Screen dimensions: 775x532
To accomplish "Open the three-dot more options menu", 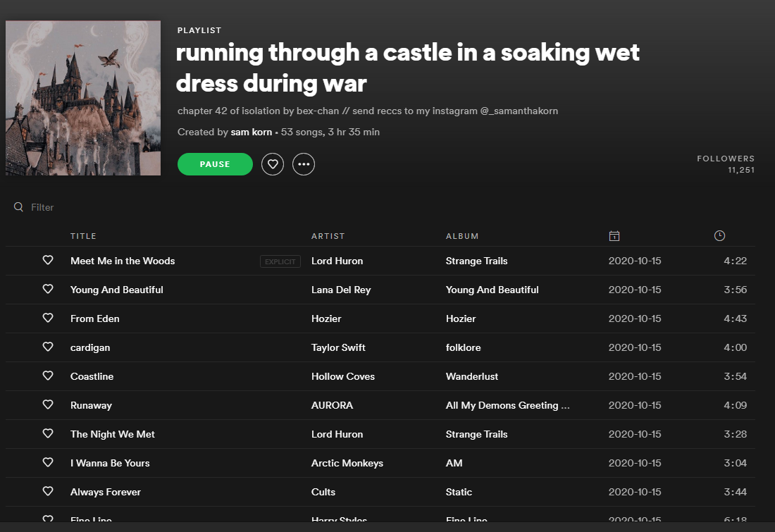I will 304,164.
